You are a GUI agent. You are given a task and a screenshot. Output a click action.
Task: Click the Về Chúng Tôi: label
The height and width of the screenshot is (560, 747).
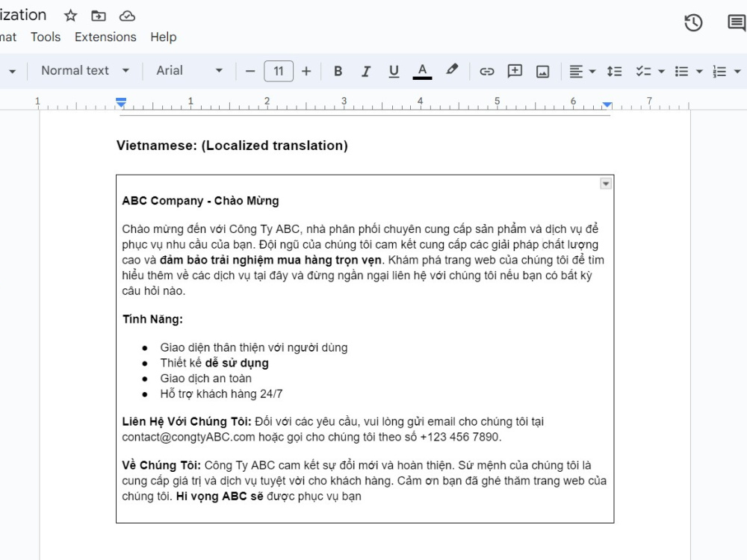pyautogui.click(x=161, y=465)
